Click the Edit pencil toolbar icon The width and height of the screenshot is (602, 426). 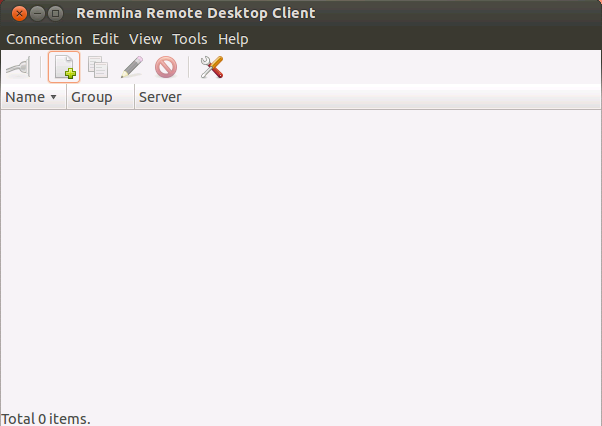pyautogui.click(x=132, y=67)
